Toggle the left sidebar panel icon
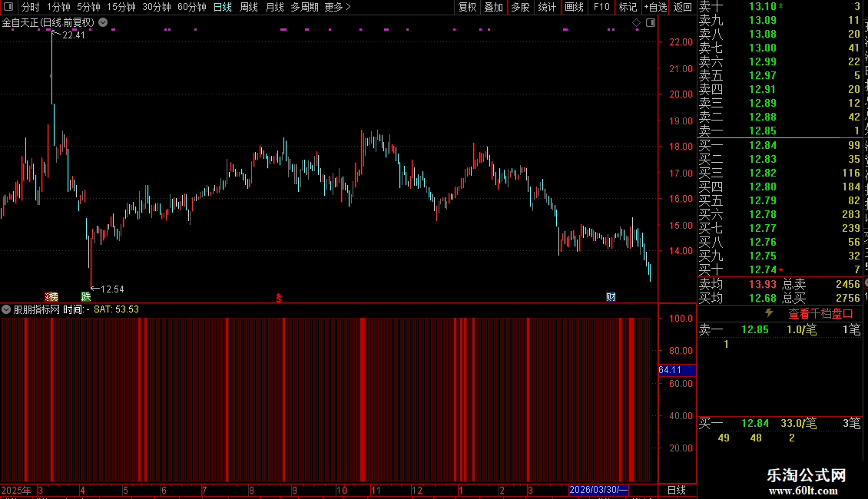Screen dimensions: 868x499 [x=8, y=7]
